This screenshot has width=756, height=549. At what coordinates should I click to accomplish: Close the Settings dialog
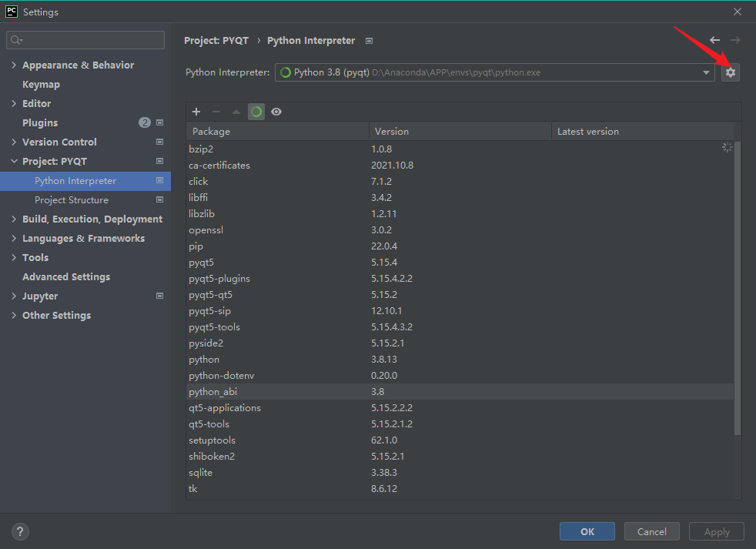pos(738,12)
